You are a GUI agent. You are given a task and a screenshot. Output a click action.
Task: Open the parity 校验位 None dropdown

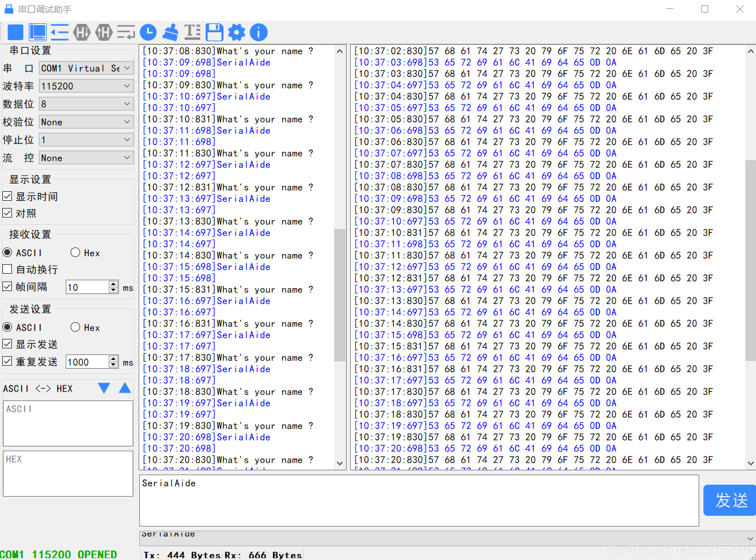[86, 122]
